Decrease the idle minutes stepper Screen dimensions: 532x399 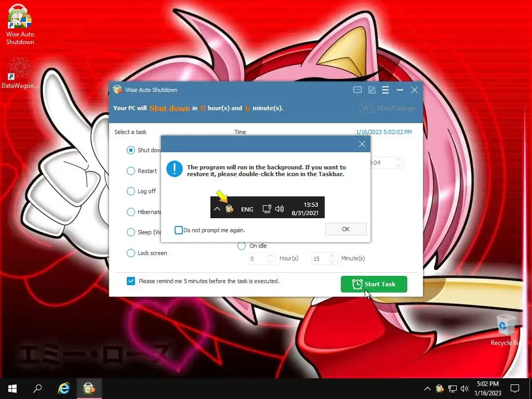tap(332, 261)
